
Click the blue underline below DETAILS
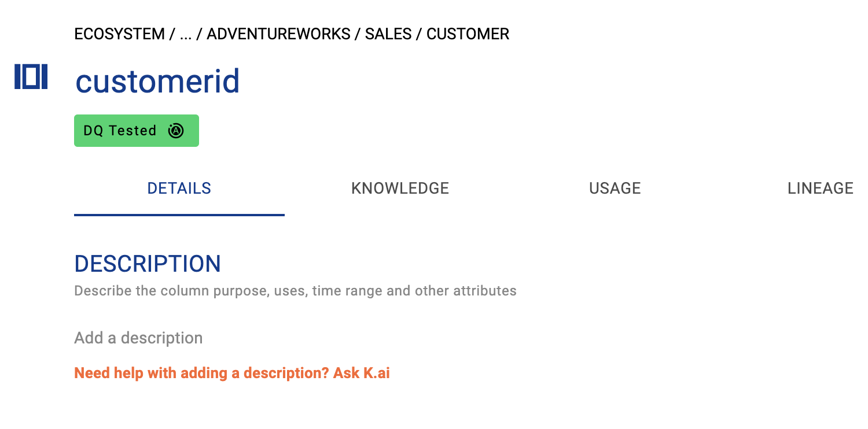pyautogui.click(x=179, y=215)
